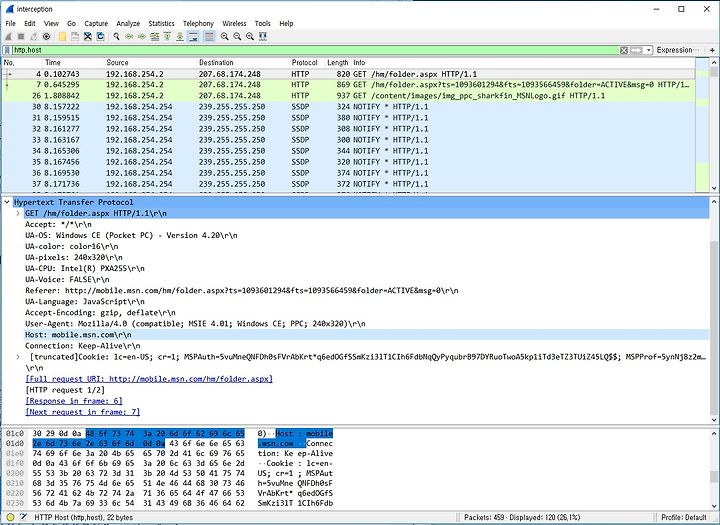Open the View menu
The image size is (720, 525).
(51, 23)
